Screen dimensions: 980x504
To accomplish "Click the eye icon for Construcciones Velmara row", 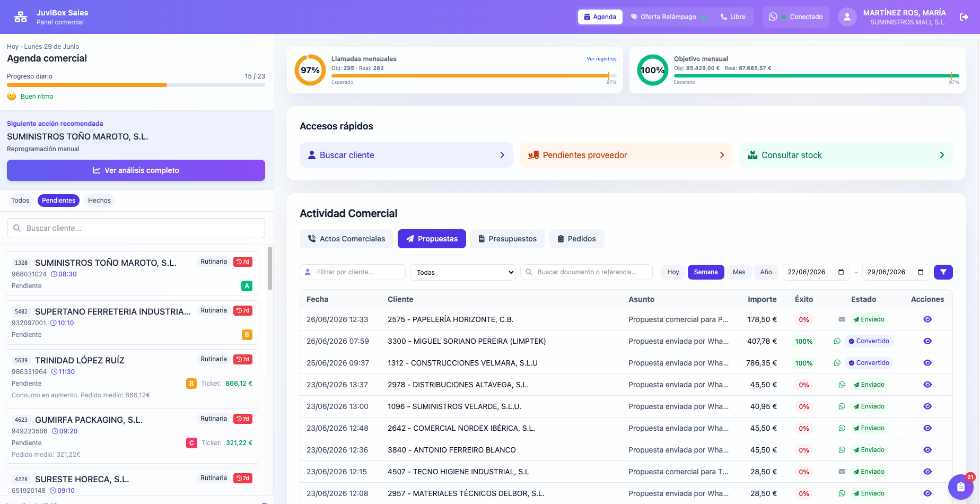I will [927, 363].
